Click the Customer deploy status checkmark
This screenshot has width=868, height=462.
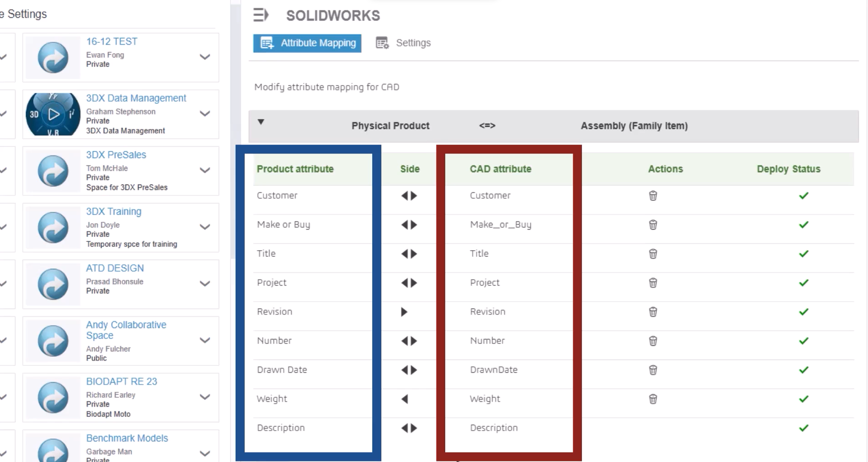click(804, 196)
